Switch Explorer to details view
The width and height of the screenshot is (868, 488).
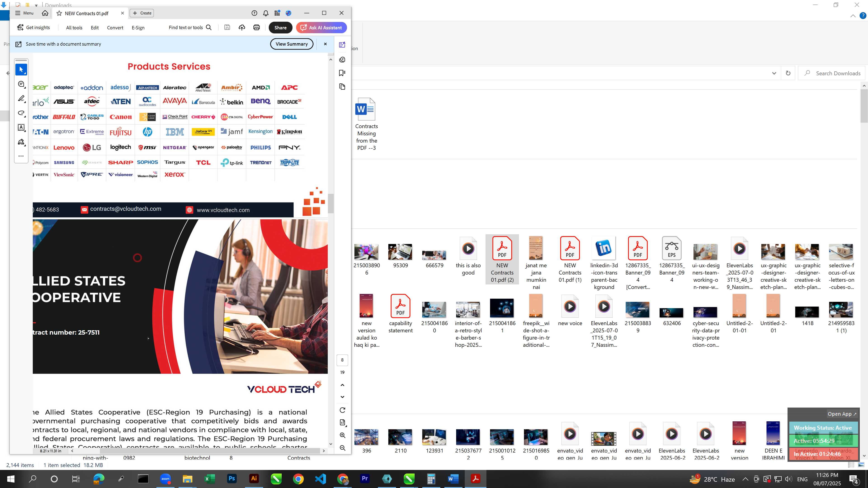[x=851, y=465]
